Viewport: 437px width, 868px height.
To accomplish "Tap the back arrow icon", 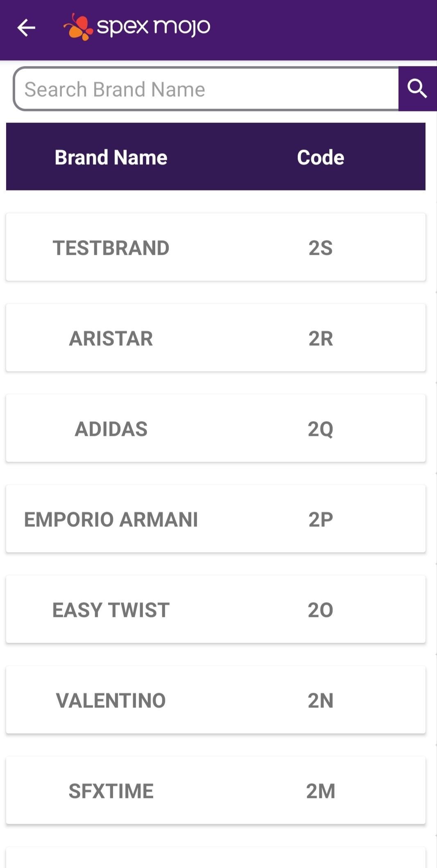I will (26, 28).
